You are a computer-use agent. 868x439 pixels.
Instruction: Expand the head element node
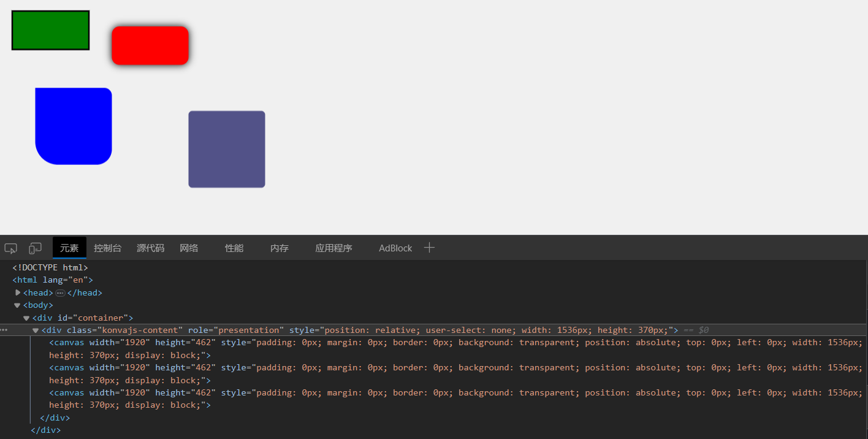(x=18, y=292)
